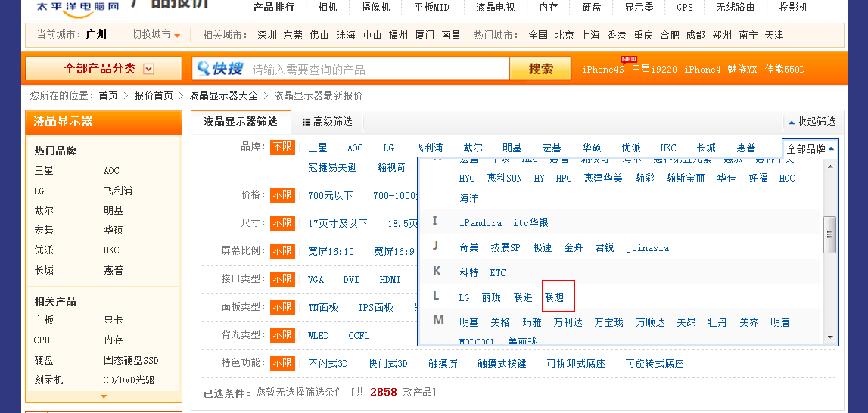Image resolution: width=868 pixels, height=413 pixels.
Task: Select the 不限 option for 品牌
Action: click(282, 147)
